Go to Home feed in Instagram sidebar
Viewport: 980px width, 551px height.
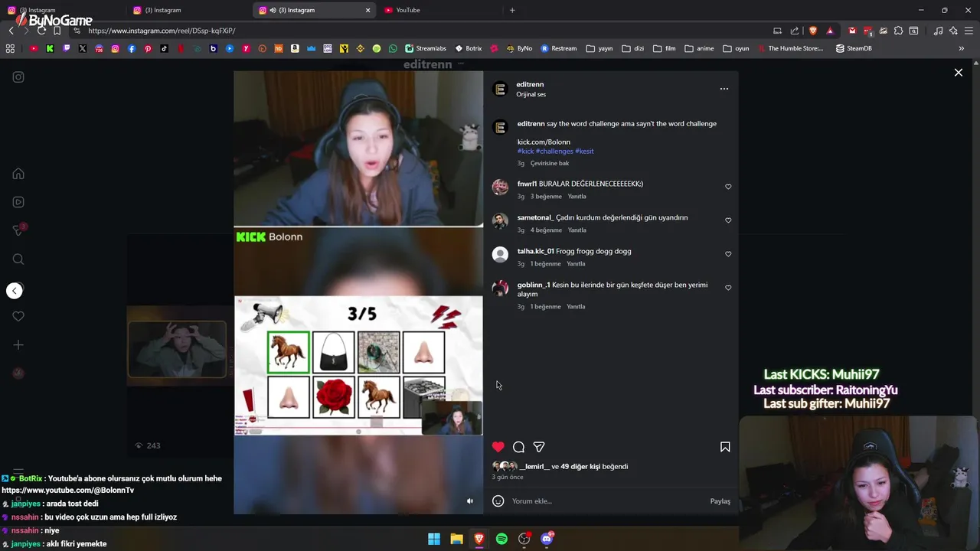[x=18, y=174]
